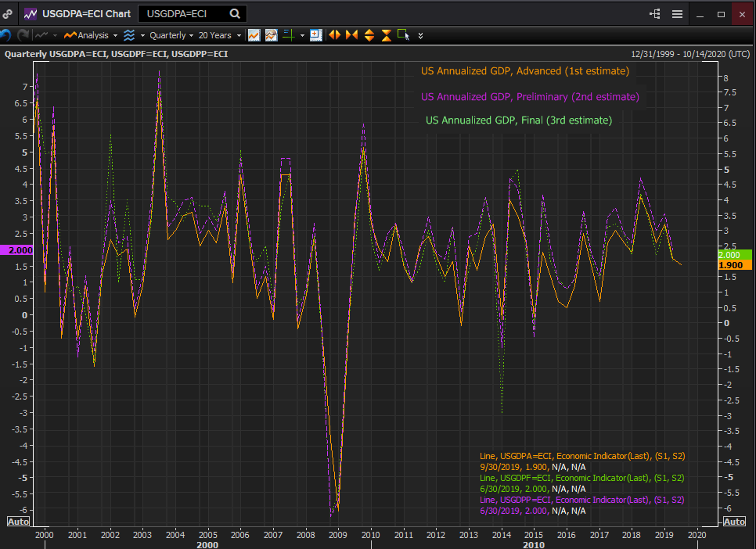Click the search magnifier beside USGDPA=ECI
This screenshot has height=549, width=756.
tap(235, 13)
